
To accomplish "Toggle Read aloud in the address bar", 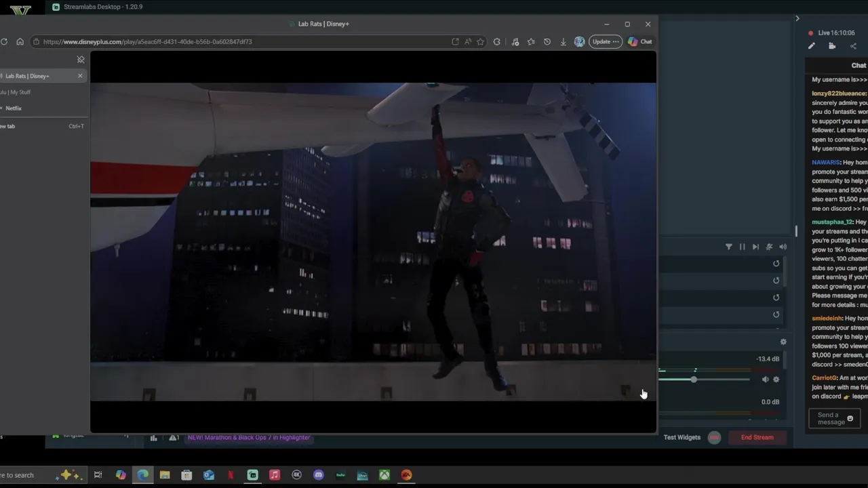I will (468, 41).
